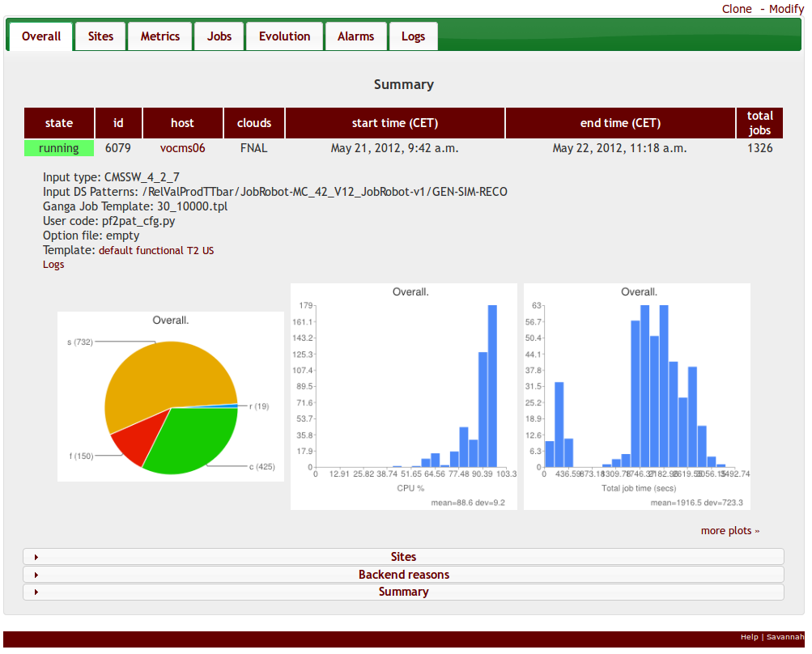Expand the Summary accordion section
Screen dimensions: 812x654
pos(403,592)
